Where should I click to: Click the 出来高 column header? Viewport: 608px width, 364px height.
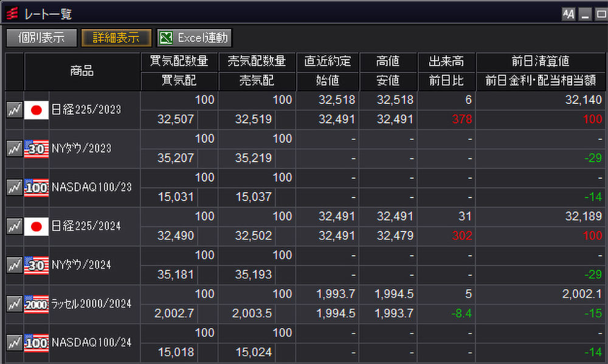point(446,61)
